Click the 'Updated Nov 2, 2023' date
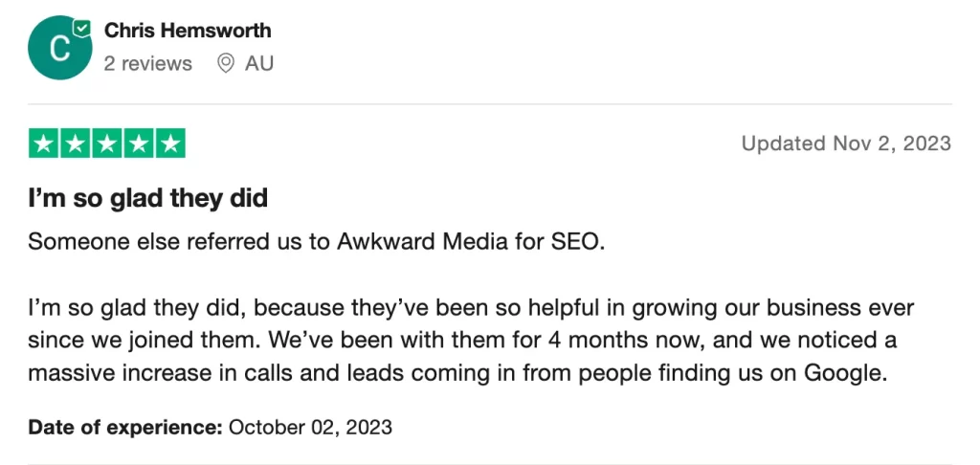 846,144
